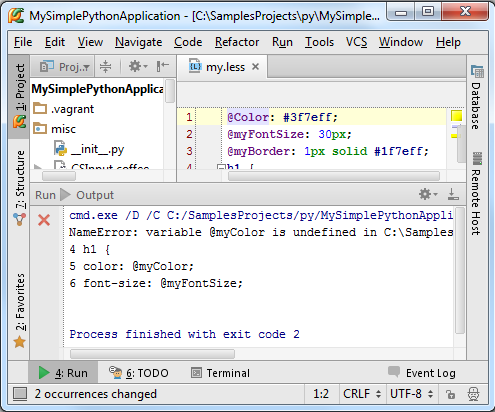This screenshot has width=495, height=412.
Task: Open the 6: TODO tool tab
Action: (139, 373)
